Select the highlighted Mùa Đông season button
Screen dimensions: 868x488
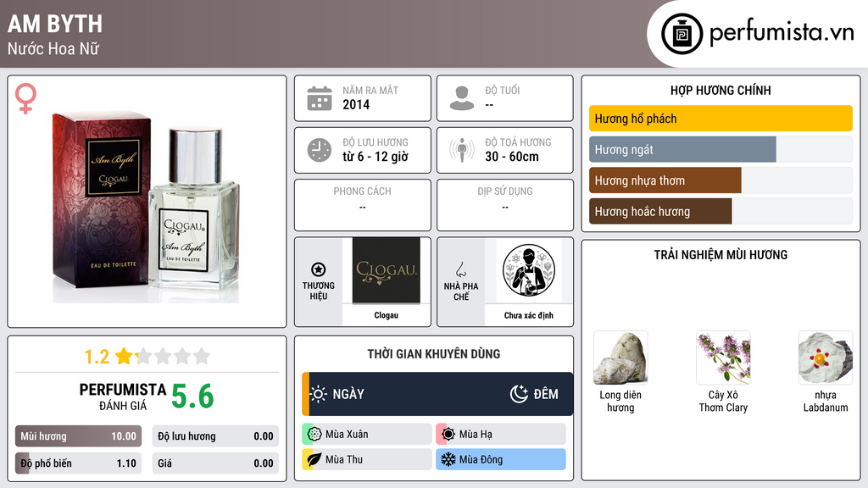tap(501, 459)
